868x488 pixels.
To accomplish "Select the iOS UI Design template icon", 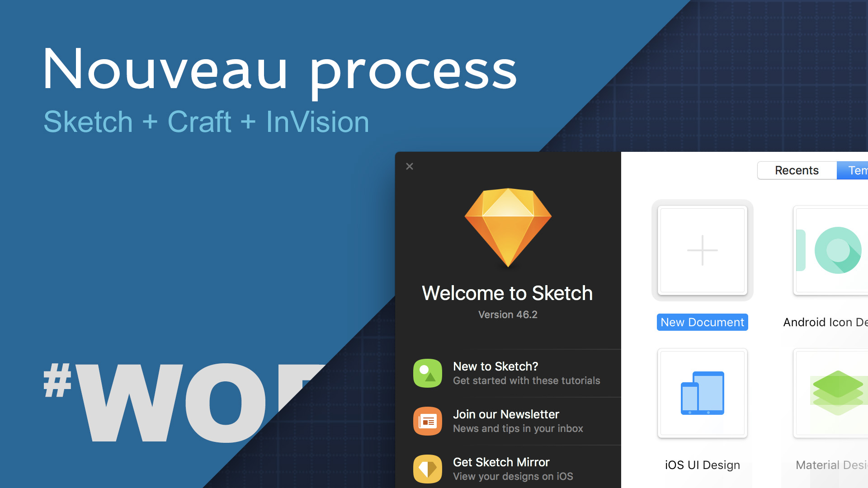I will coord(702,393).
